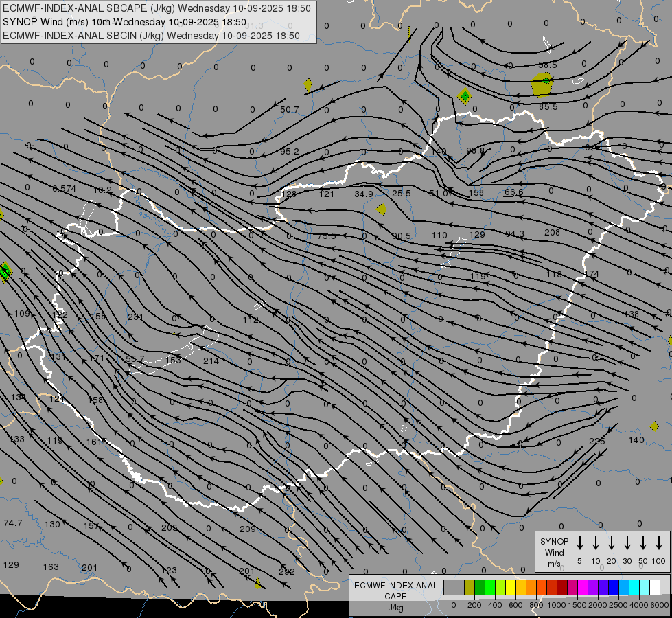The height and width of the screenshot is (618, 672).
Task: Click the 34.9 value on the map
Action: [x=364, y=194]
